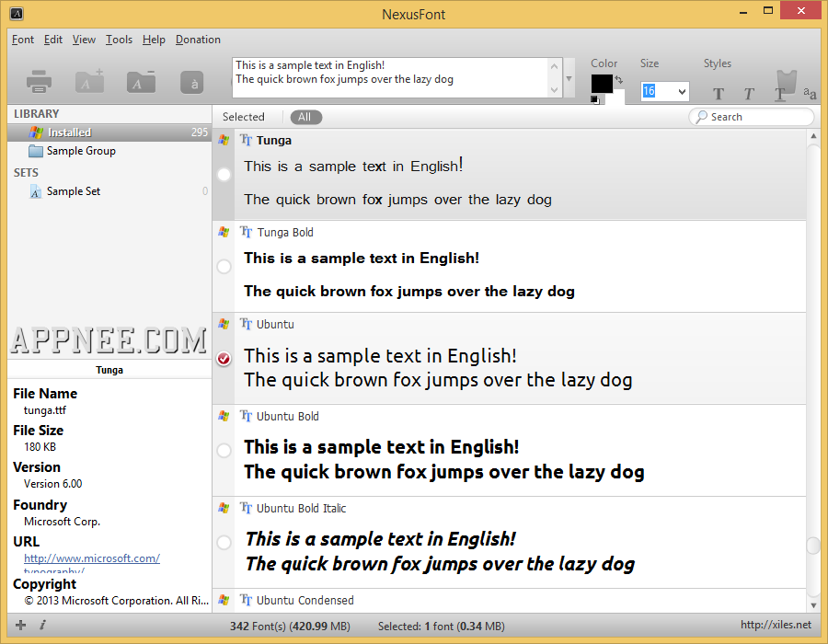Open the Edit menu

(52, 40)
